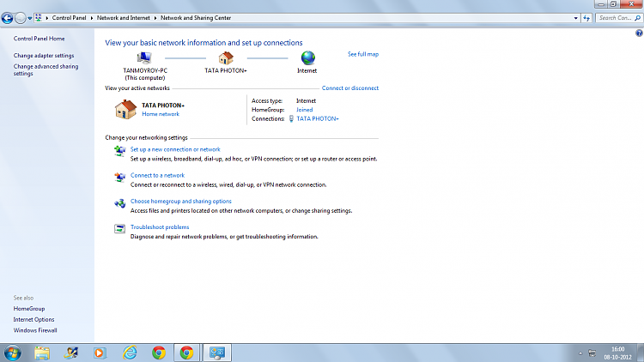Click Connect or disconnect link
The width and height of the screenshot is (644, 362).
(x=350, y=87)
